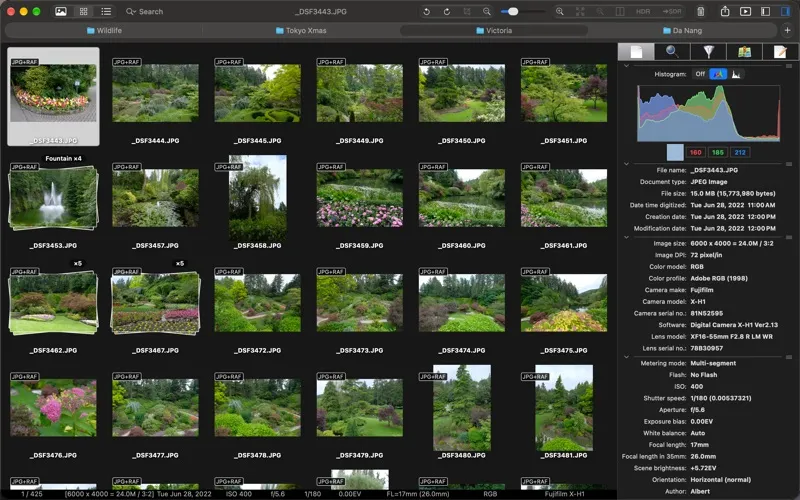Screen dimensions: 800x500
Task: Open the file info inspector tab
Action: (636, 52)
